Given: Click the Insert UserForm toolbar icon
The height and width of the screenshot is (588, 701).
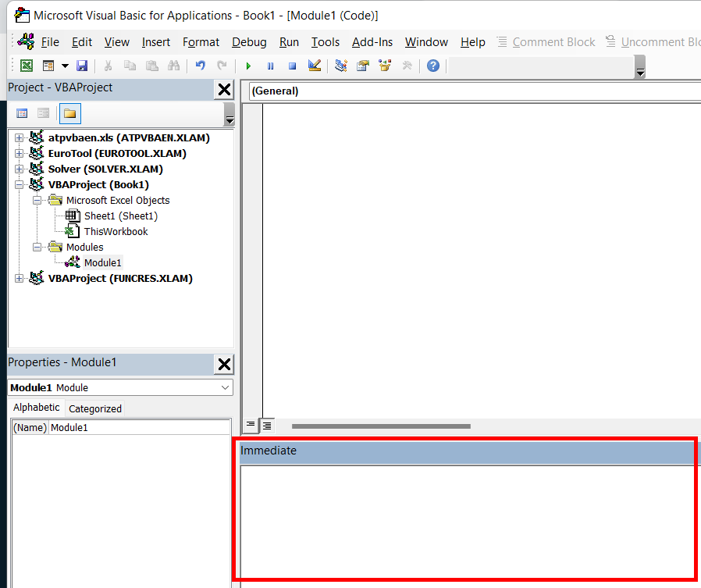Looking at the screenshot, I should tap(48, 66).
